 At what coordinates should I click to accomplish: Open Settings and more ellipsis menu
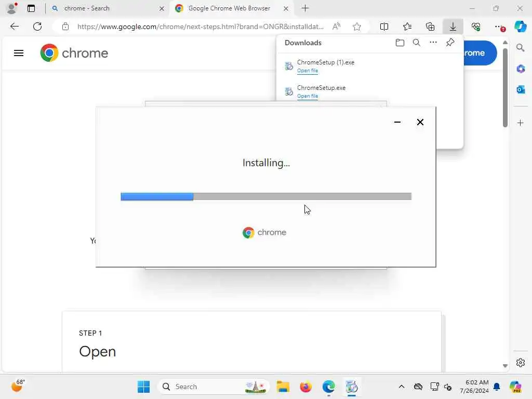(x=499, y=27)
